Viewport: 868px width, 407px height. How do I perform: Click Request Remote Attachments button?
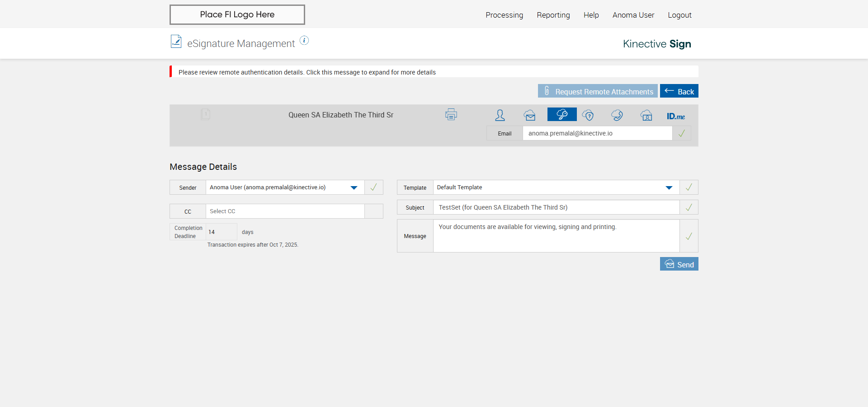pyautogui.click(x=597, y=91)
